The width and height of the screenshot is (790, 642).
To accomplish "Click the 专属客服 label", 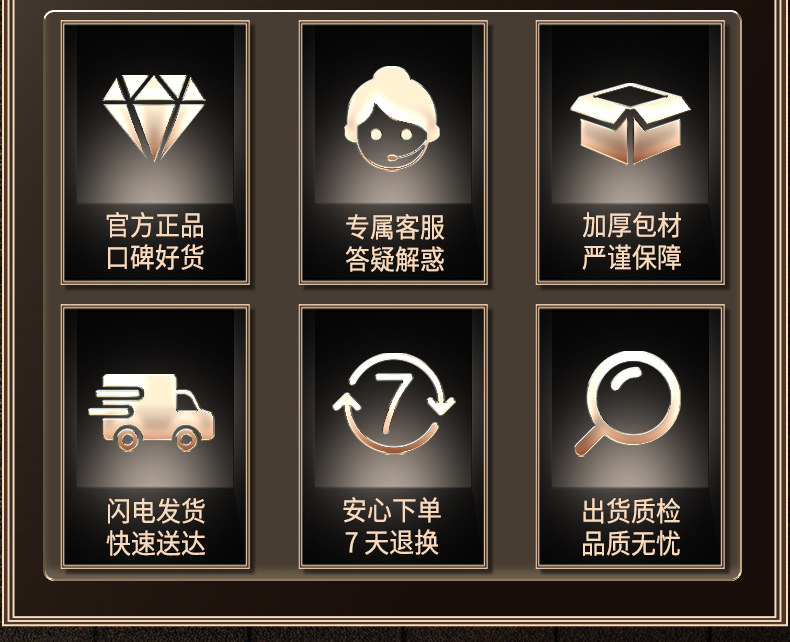I will 394,227.
